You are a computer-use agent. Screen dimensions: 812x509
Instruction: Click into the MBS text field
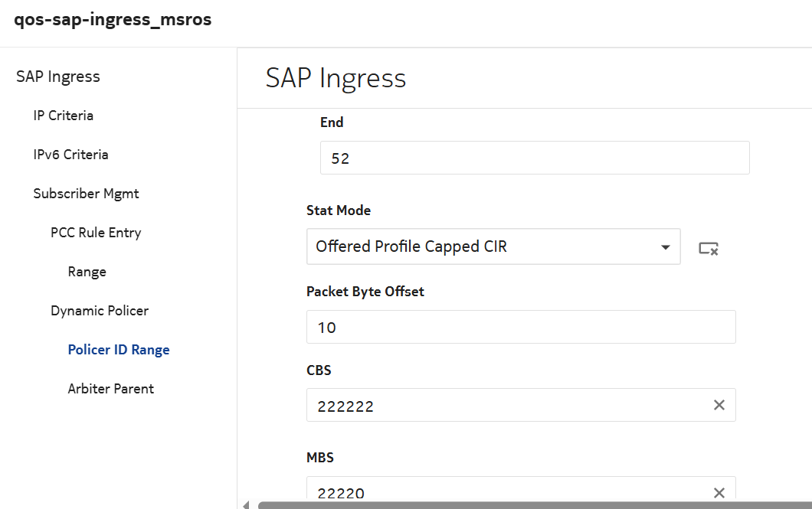click(506, 492)
